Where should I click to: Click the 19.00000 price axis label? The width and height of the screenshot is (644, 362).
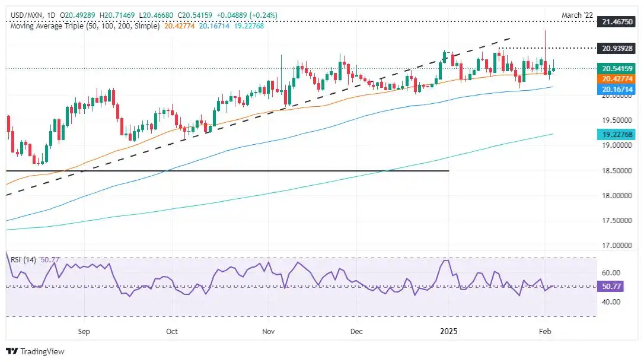point(617,145)
